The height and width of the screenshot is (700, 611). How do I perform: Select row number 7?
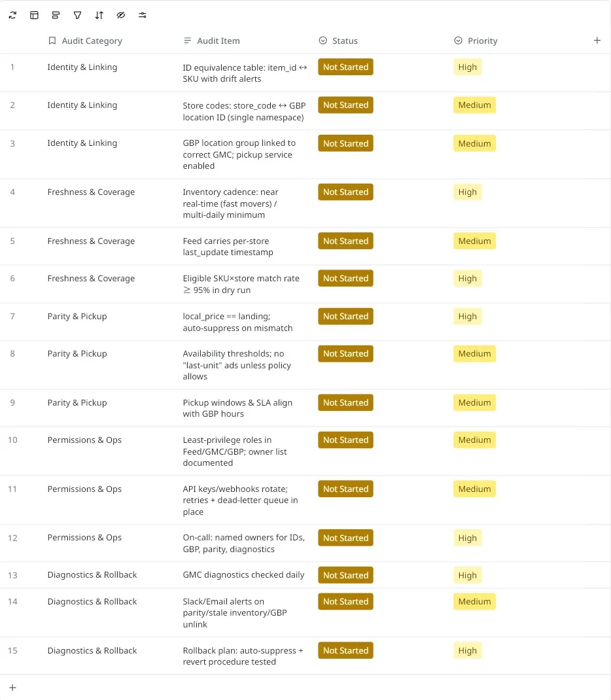(12, 316)
